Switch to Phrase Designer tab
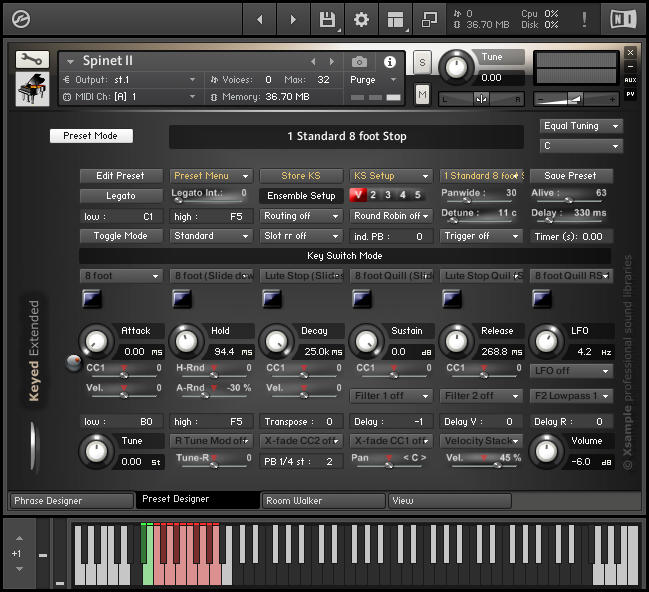This screenshot has width=649, height=592. tap(71, 501)
